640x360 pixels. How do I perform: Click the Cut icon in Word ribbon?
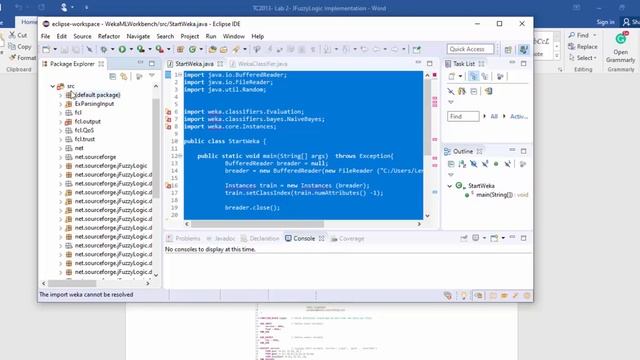click(12, 35)
